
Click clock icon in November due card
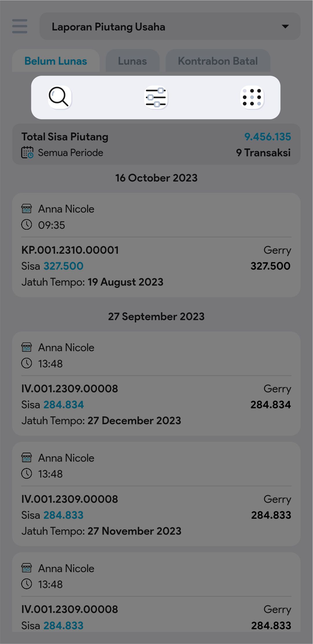pyautogui.click(x=27, y=474)
